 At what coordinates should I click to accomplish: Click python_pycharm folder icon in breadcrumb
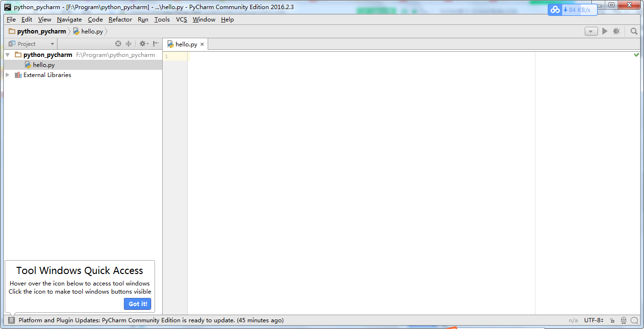(12, 31)
